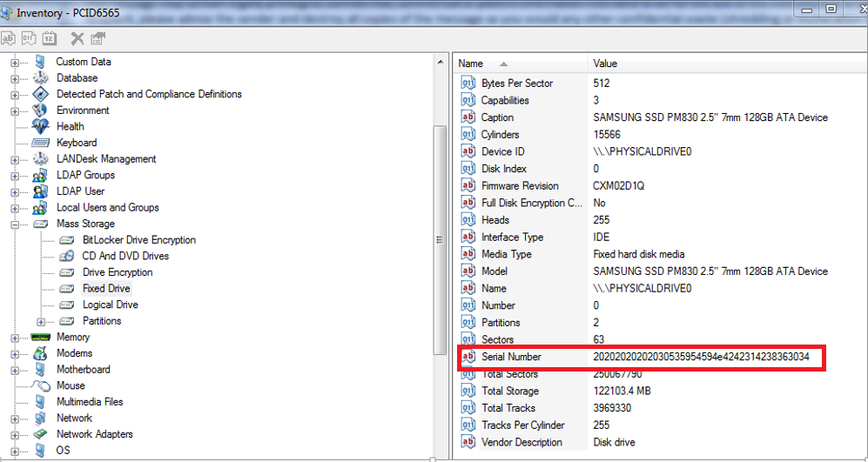Sort by the Name column header
Image resolution: width=868 pixels, height=462 pixels.
point(521,64)
